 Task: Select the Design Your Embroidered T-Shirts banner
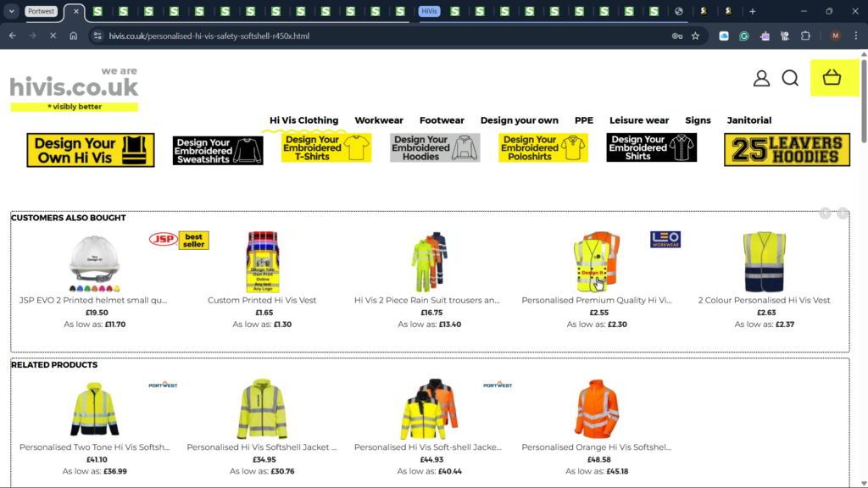point(326,147)
